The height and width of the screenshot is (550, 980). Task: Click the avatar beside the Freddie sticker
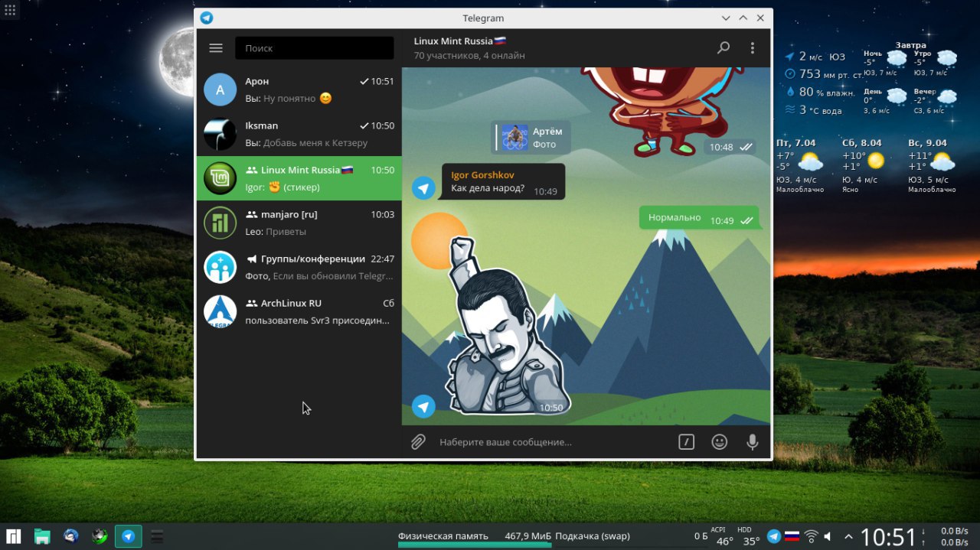click(x=423, y=406)
